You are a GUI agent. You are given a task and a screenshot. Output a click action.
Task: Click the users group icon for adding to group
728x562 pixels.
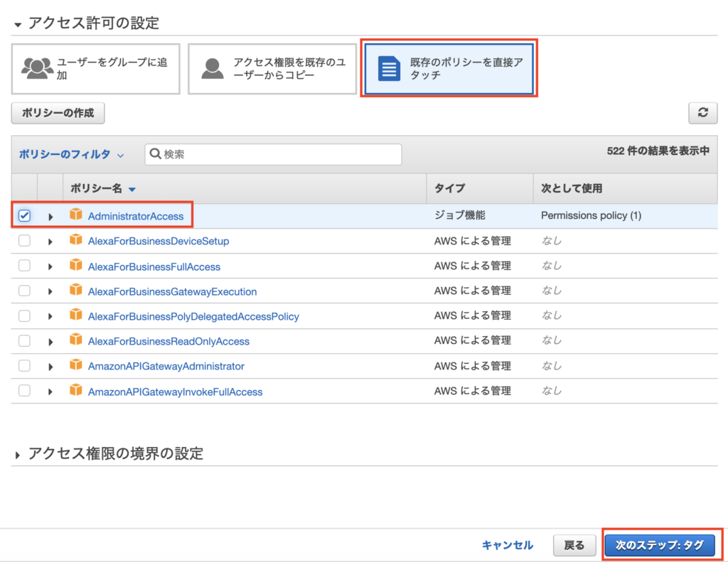38,68
